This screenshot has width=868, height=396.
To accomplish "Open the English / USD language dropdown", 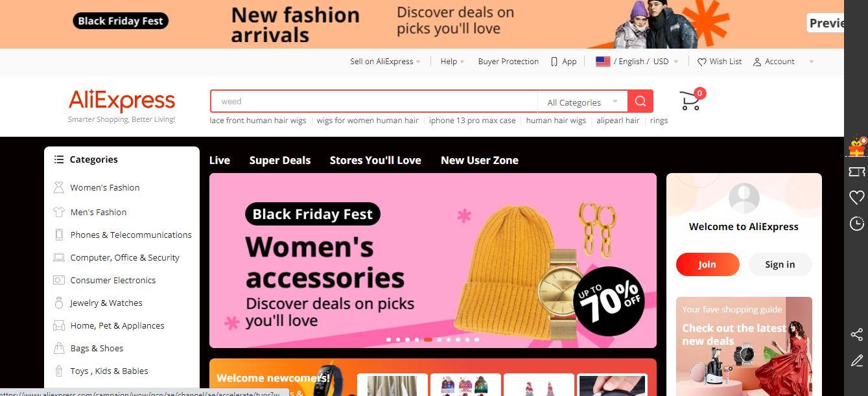I will (x=637, y=62).
